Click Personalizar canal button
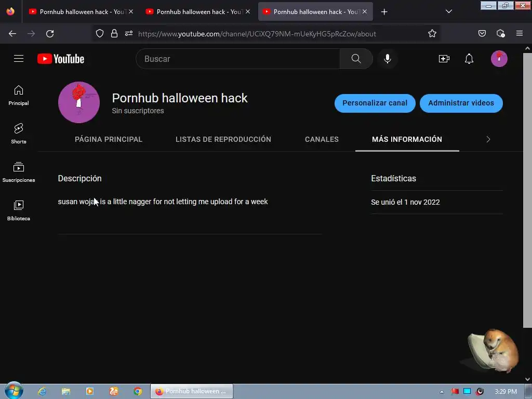Viewport: 532px width, 399px height. pyautogui.click(x=375, y=103)
